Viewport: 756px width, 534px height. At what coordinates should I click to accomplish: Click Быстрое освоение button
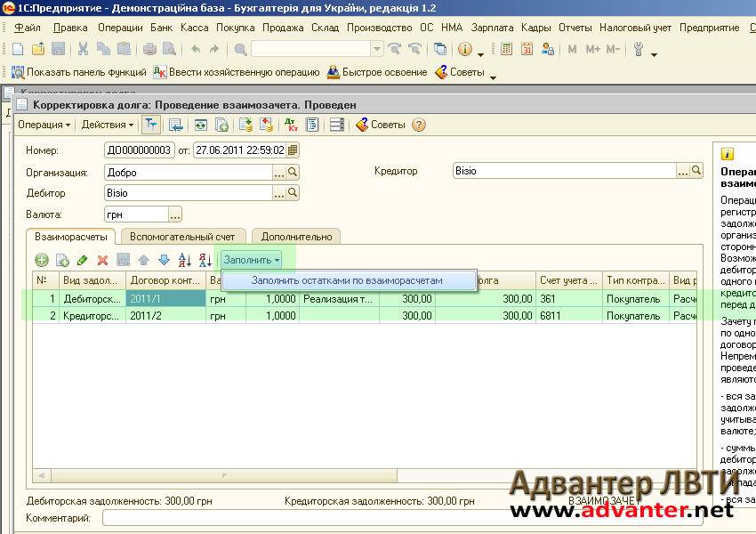click(x=377, y=72)
